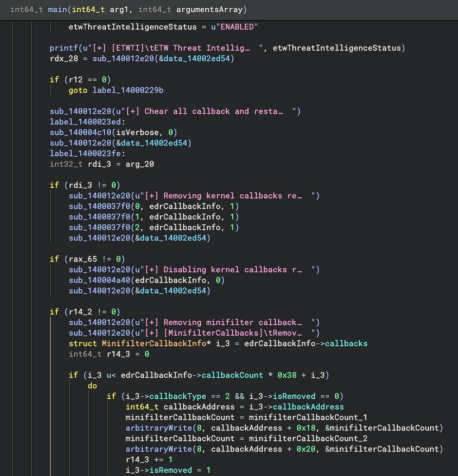Click the do loop keyword
Screen dimensions: 458x476
[92, 386]
